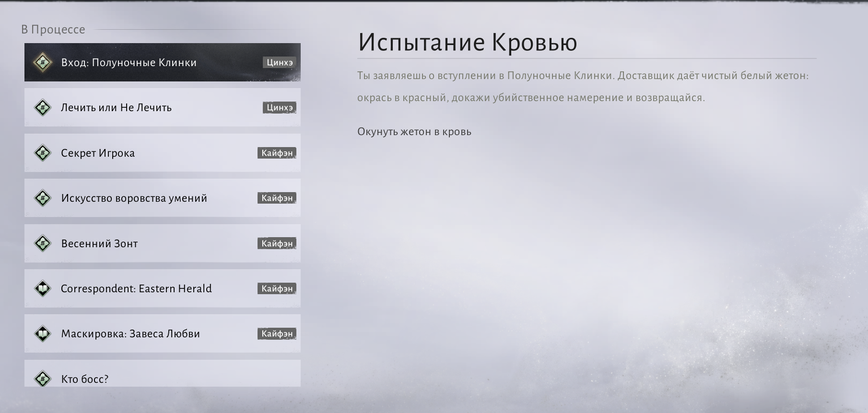Click Цинхэ tag on Лечить или Не Лечить
Viewport: 868px width, 413px height.
pos(280,107)
